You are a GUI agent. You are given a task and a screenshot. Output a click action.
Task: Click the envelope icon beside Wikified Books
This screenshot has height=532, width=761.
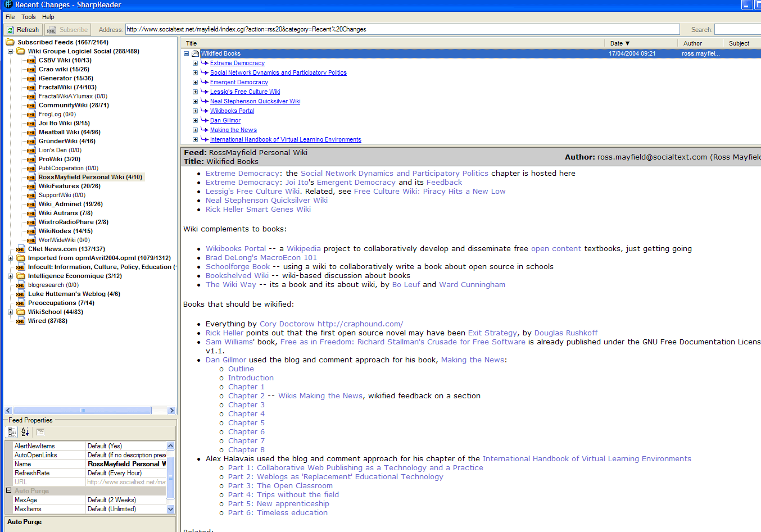coord(195,54)
